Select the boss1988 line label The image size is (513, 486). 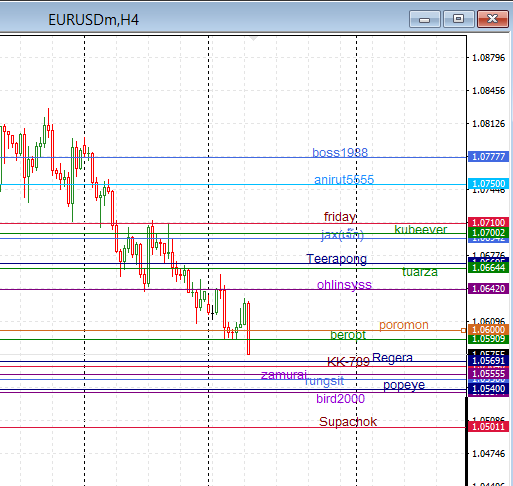tap(340, 153)
